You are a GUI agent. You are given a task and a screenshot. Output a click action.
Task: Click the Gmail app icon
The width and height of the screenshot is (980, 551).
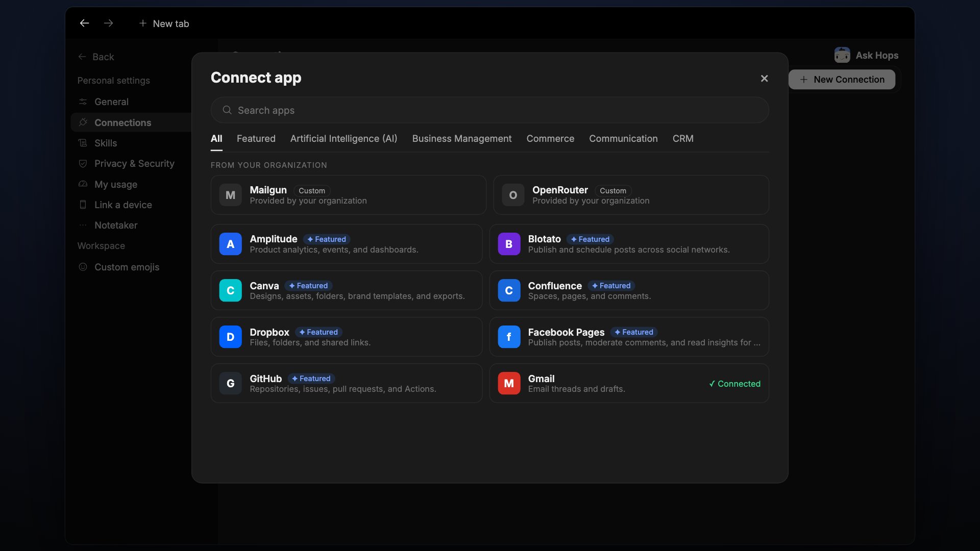click(509, 383)
